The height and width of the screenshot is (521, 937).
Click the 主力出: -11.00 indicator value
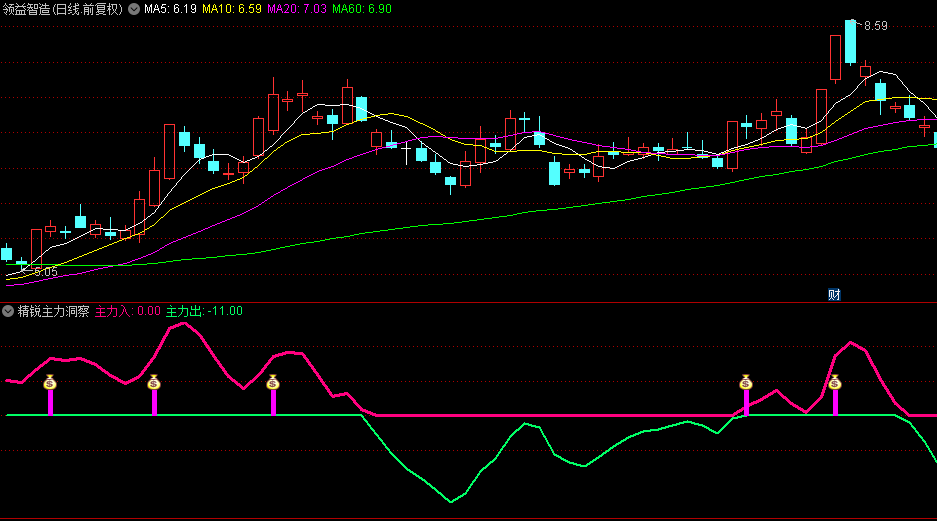click(204, 311)
